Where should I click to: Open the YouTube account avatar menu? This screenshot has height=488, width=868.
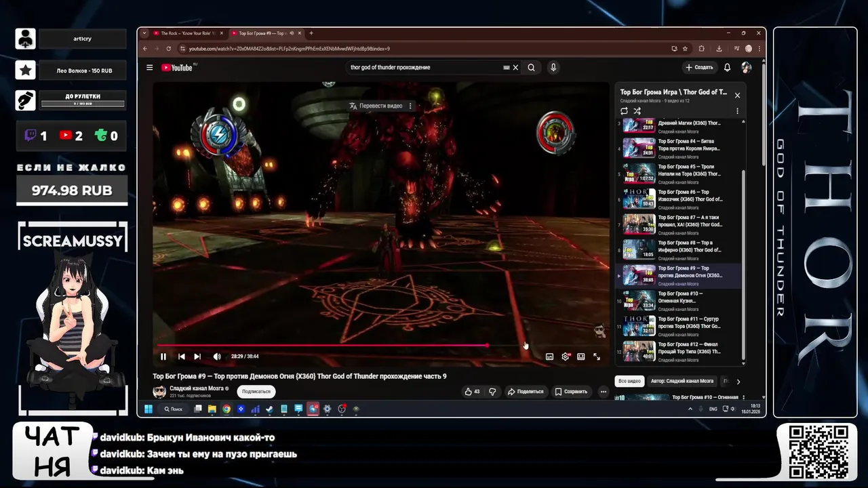coord(746,67)
